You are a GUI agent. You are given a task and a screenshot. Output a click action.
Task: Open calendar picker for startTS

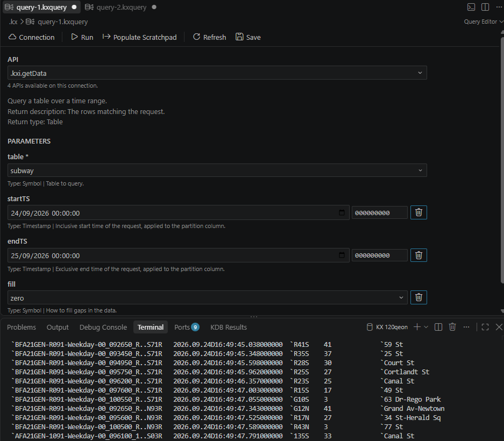342,213
